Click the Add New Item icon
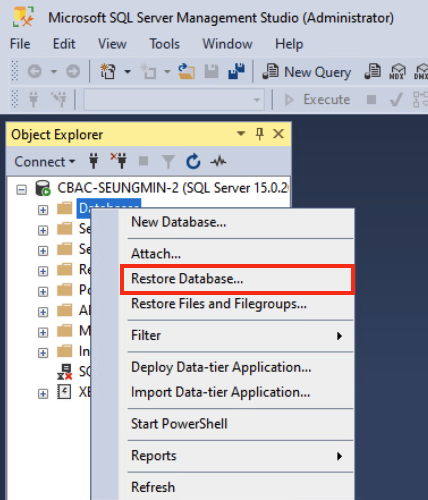This screenshot has width=428, height=500. (148, 71)
